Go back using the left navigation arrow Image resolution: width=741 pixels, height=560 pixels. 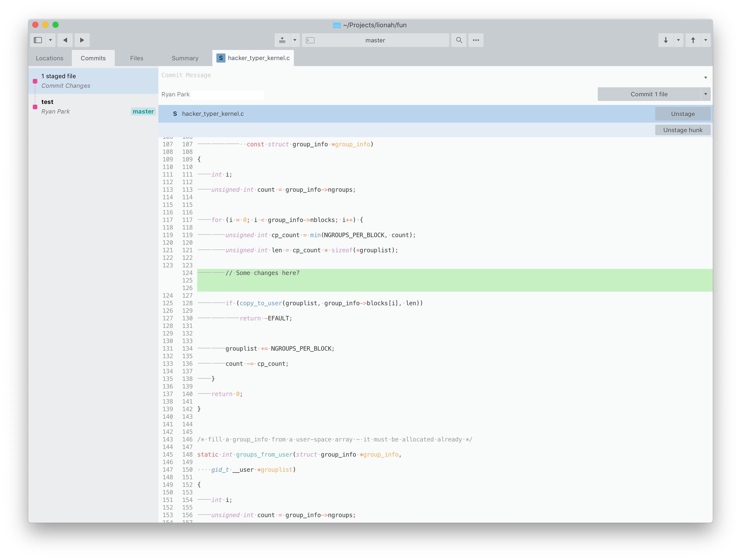point(65,40)
